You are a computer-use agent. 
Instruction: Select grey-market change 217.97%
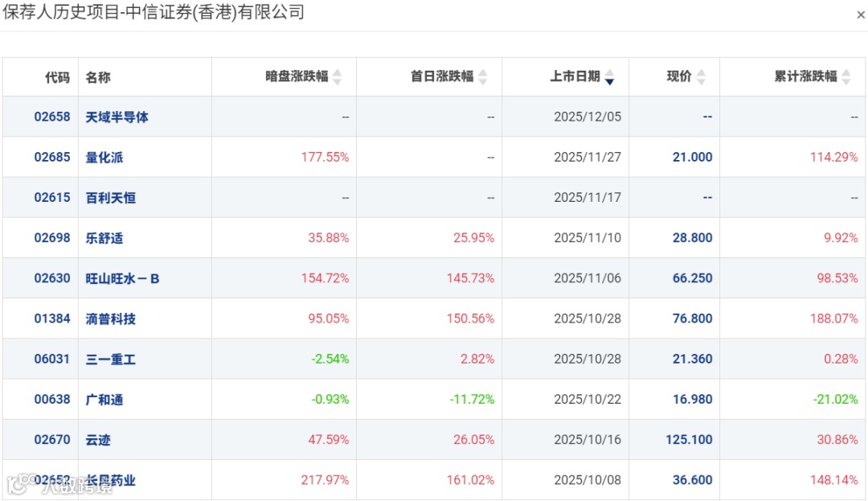[325, 481]
